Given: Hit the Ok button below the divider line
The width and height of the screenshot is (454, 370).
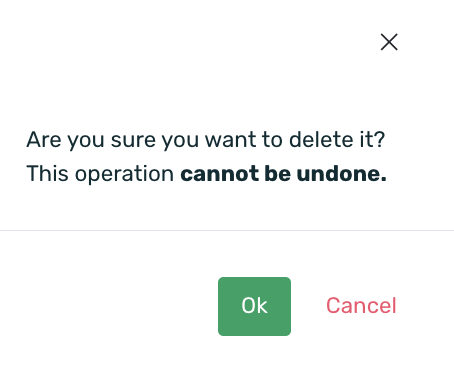Looking at the screenshot, I should point(254,306).
